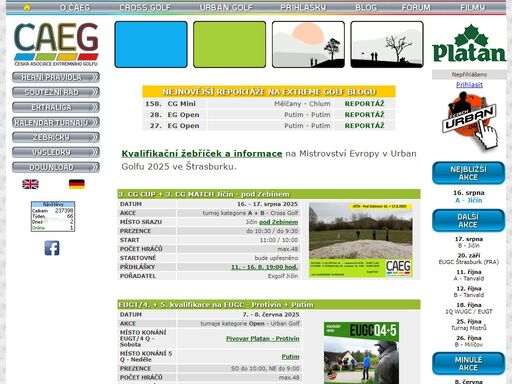The image size is (512, 384).
Task: Go to the FORUM menu item
Action: click(x=416, y=7)
